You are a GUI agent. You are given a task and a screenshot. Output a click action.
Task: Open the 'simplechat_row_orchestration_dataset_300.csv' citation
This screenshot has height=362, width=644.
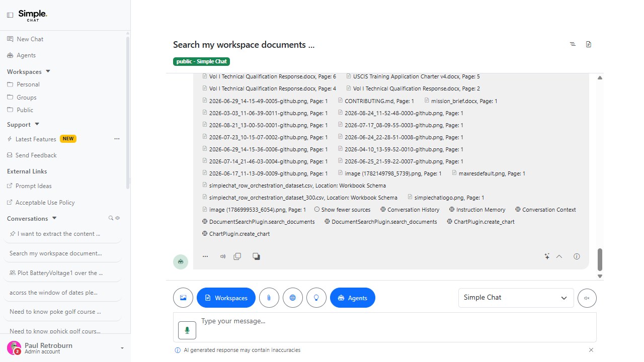coord(300,198)
